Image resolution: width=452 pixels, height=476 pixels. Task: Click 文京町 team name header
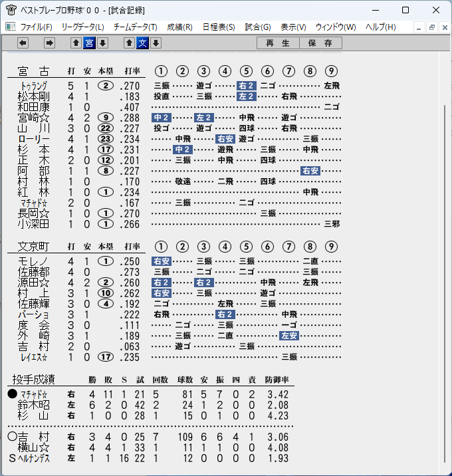[x=33, y=247]
